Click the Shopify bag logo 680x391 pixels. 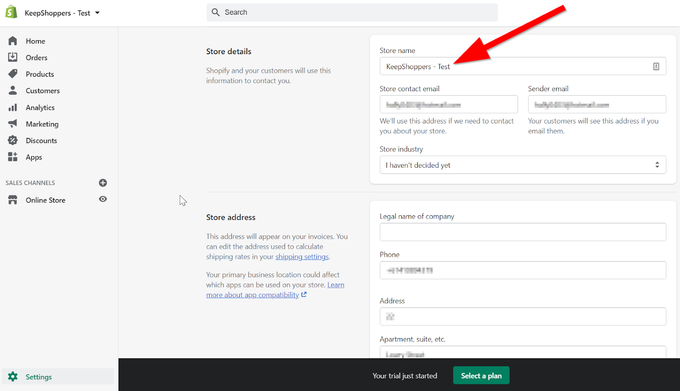11,12
